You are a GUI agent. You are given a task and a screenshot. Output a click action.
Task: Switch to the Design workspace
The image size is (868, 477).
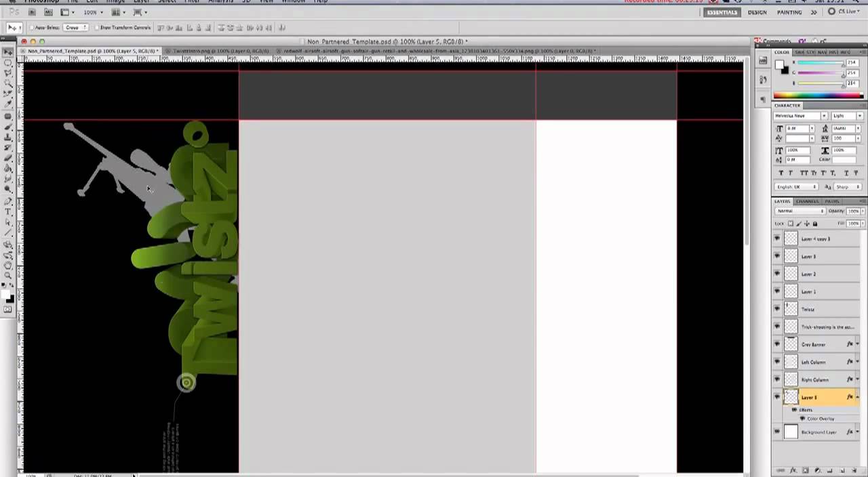point(757,12)
